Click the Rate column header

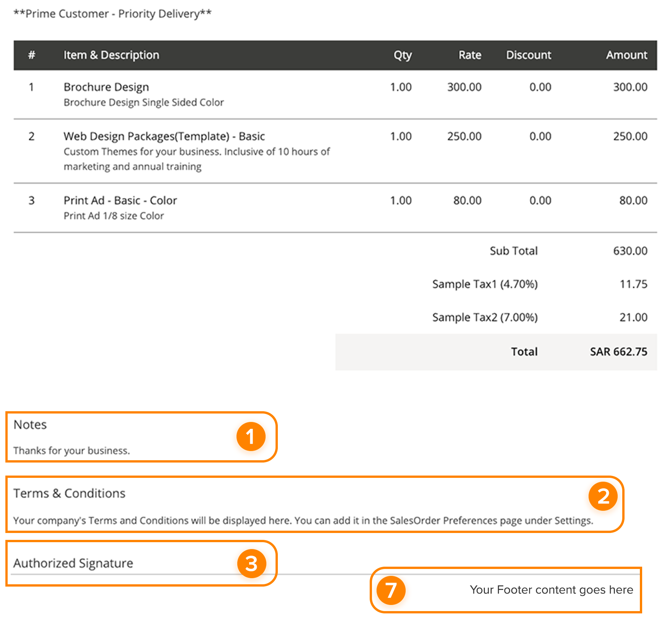coord(470,55)
